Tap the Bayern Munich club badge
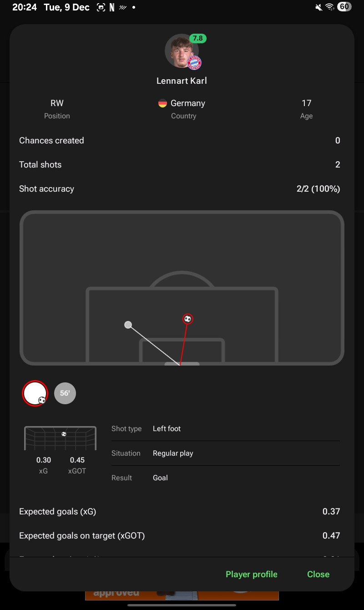The image size is (364, 610). click(x=194, y=63)
